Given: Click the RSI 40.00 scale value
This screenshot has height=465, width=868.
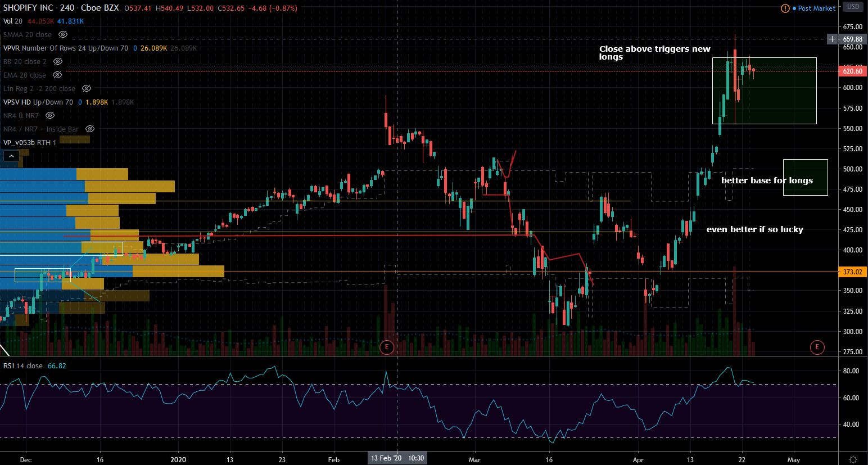Looking at the screenshot, I should click(851, 425).
